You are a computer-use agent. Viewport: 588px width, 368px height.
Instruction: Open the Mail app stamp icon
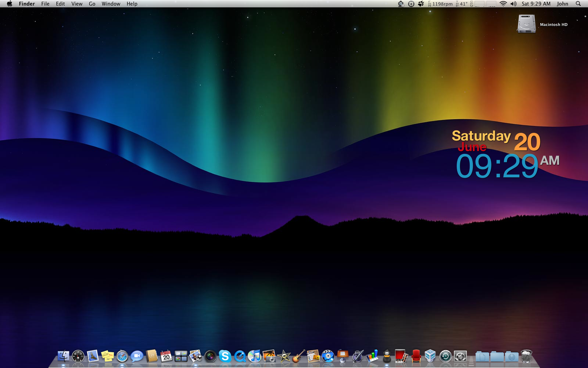[x=93, y=356]
